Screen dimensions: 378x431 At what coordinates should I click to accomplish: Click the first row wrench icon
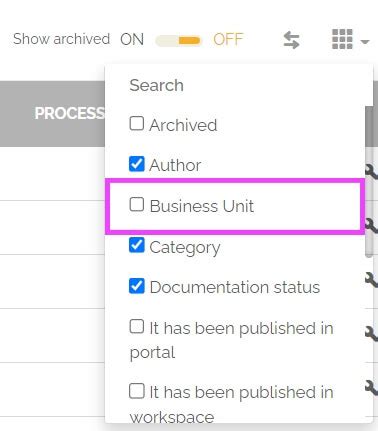[x=371, y=172]
